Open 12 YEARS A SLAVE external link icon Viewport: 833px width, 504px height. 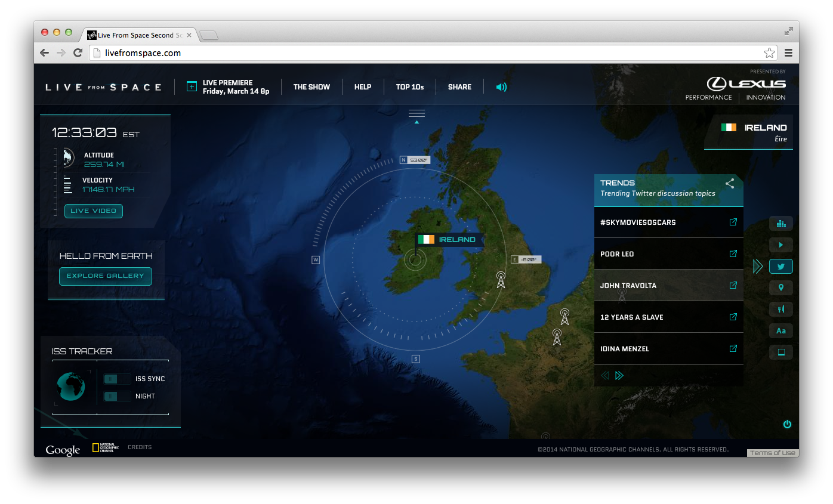pyautogui.click(x=733, y=317)
